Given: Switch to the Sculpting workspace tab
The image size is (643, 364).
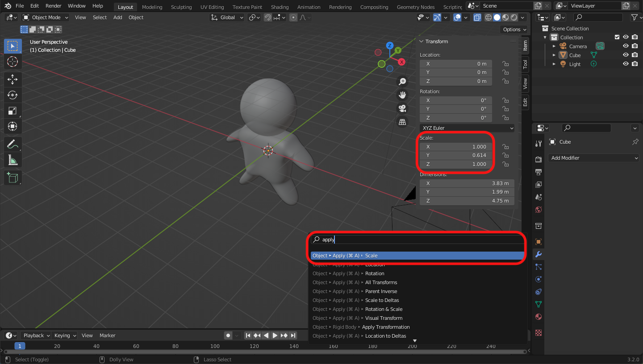Looking at the screenshot, I should (x=181, y=7).
